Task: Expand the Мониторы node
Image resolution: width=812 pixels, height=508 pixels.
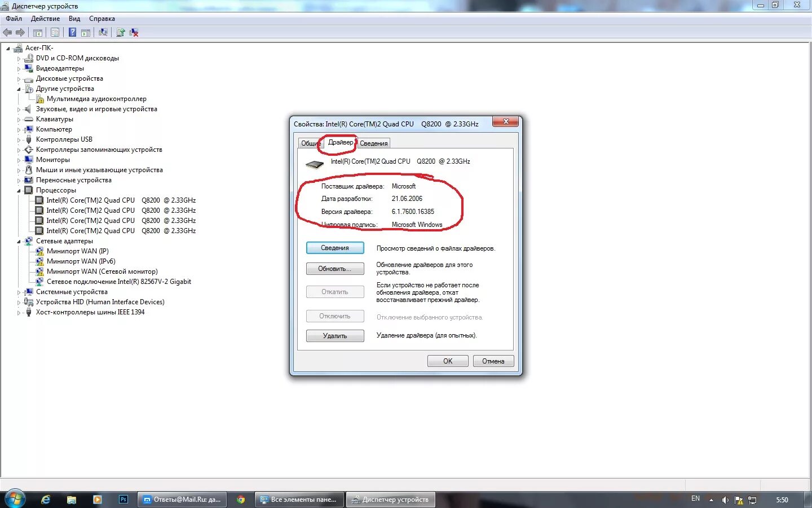Action: 19,160
